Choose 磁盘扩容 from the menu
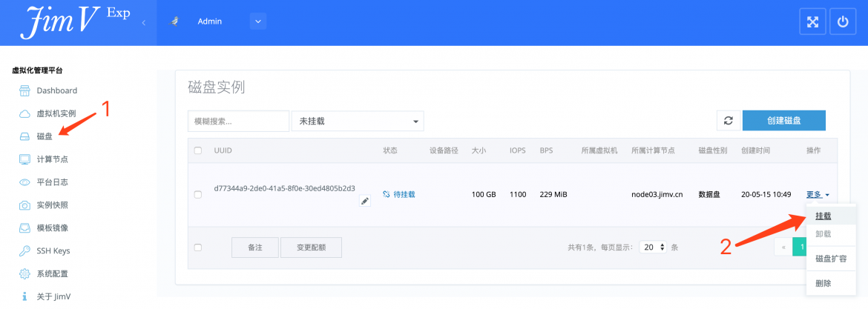 [x=831, y=259]
